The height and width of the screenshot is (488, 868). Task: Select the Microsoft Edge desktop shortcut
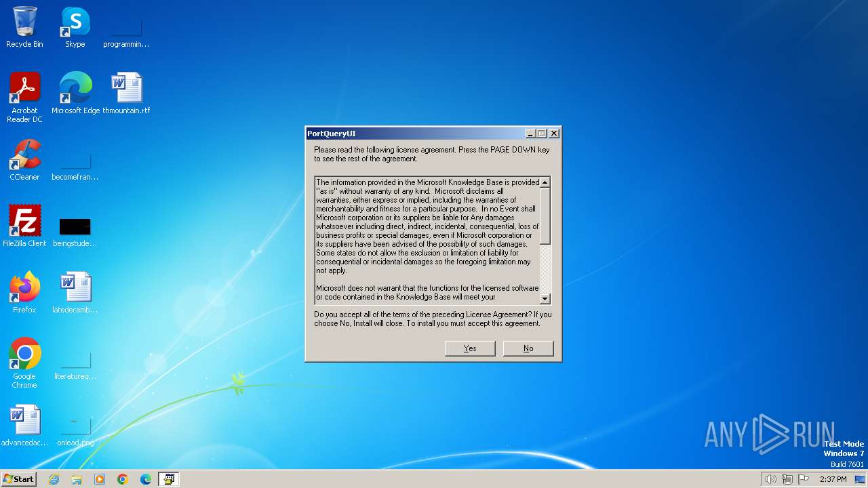click(75, 94)
